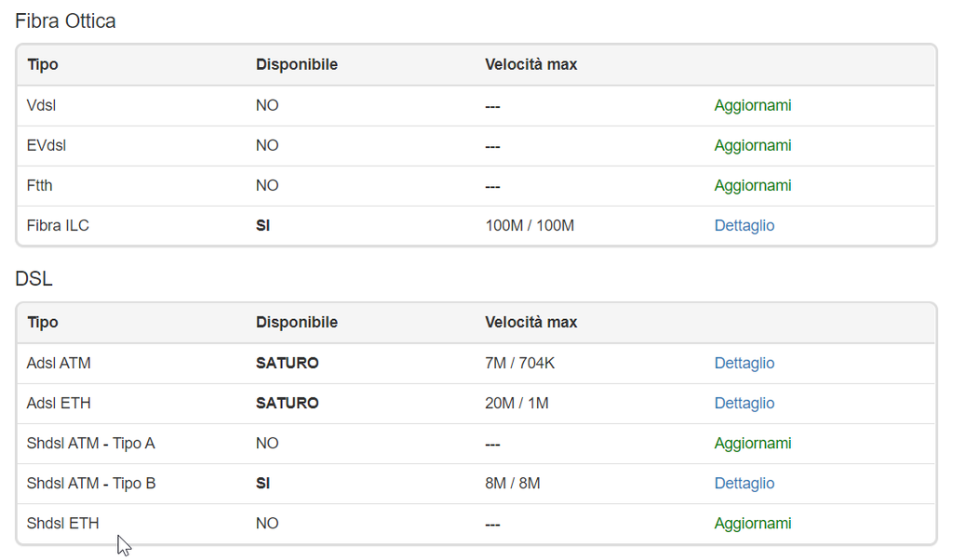Click Aggiornami link for Vdsl row

752,106
